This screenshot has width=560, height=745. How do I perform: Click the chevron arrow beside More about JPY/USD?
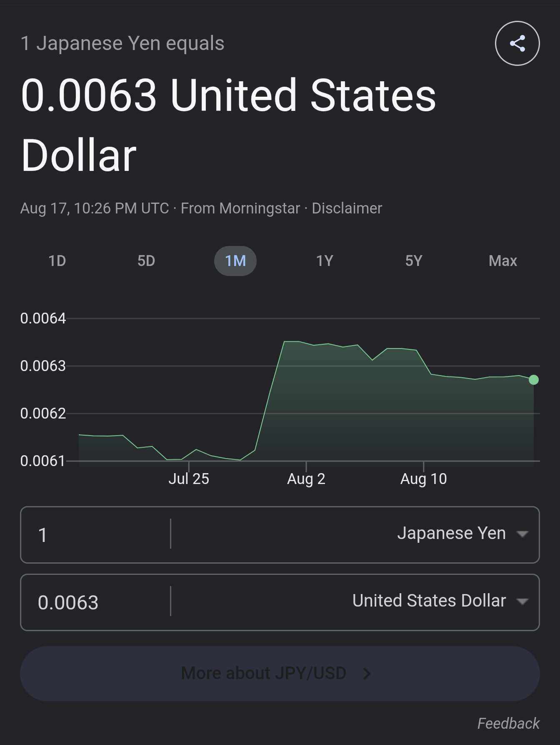click(367, 673)
